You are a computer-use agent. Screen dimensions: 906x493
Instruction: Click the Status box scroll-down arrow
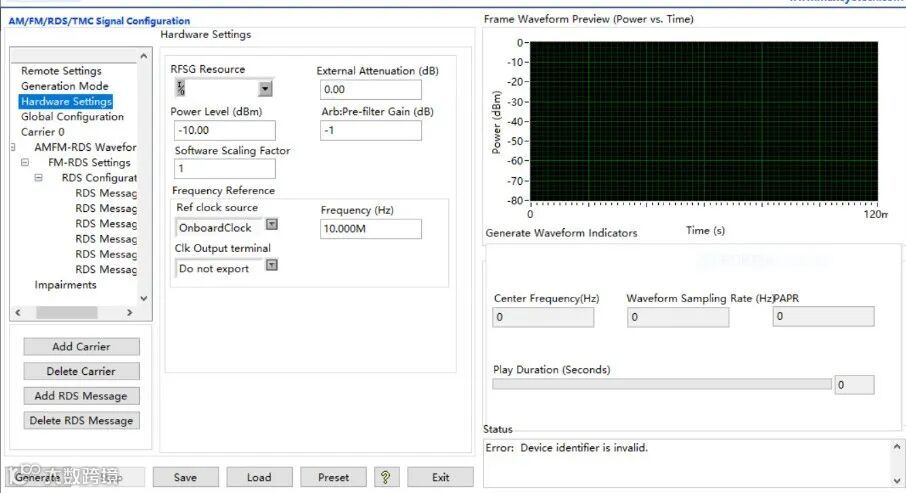coord(897,480)
